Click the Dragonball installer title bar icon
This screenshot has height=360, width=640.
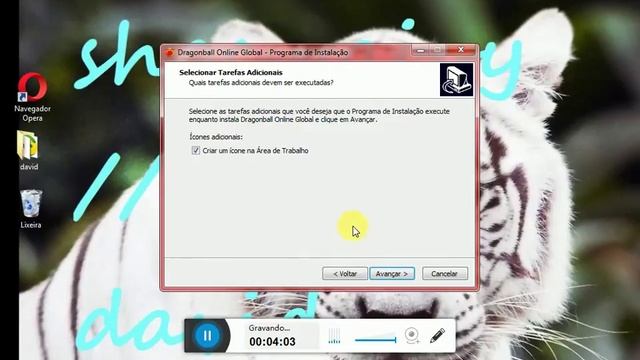click(x=169, y=52)
